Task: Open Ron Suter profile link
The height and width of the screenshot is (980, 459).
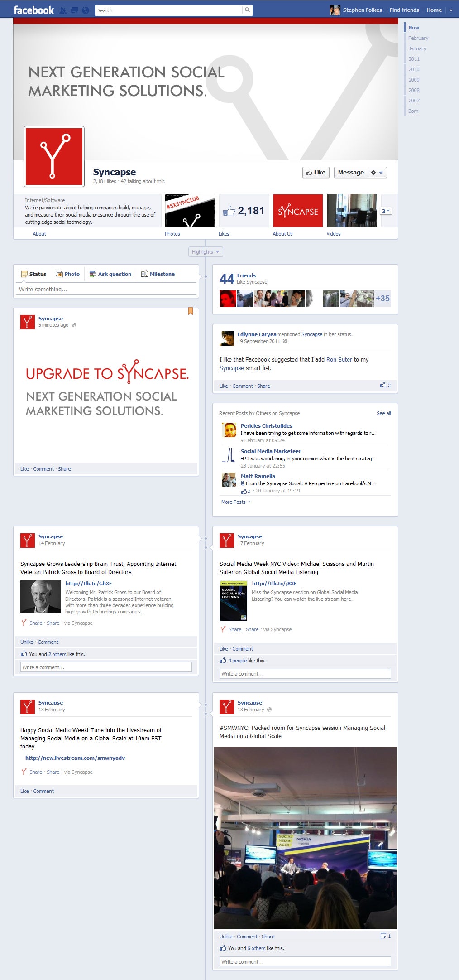Action: [x=339, y=360]
